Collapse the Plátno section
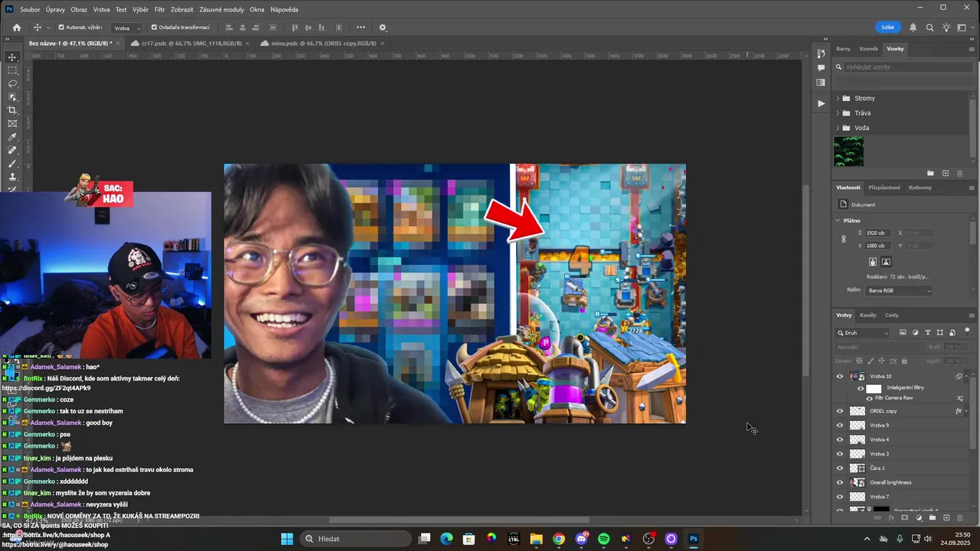This screenshot has width=980, height=551. [x=838, y=220]
